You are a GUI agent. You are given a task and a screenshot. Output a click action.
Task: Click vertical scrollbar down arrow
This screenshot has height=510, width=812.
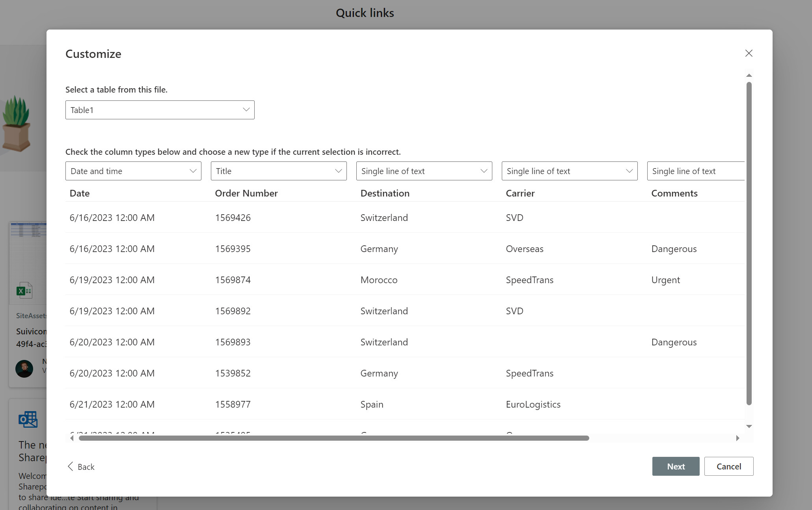[x=749, y=427]
